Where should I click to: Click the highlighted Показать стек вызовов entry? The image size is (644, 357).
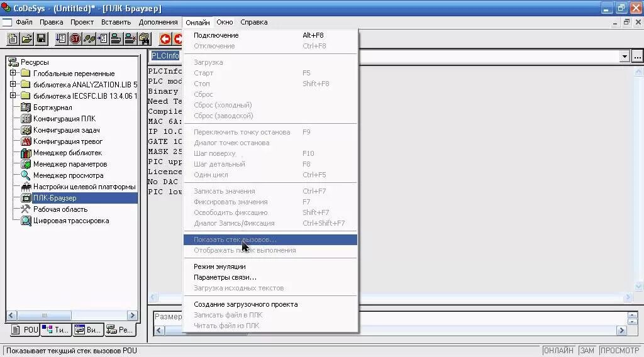point(270,239)
